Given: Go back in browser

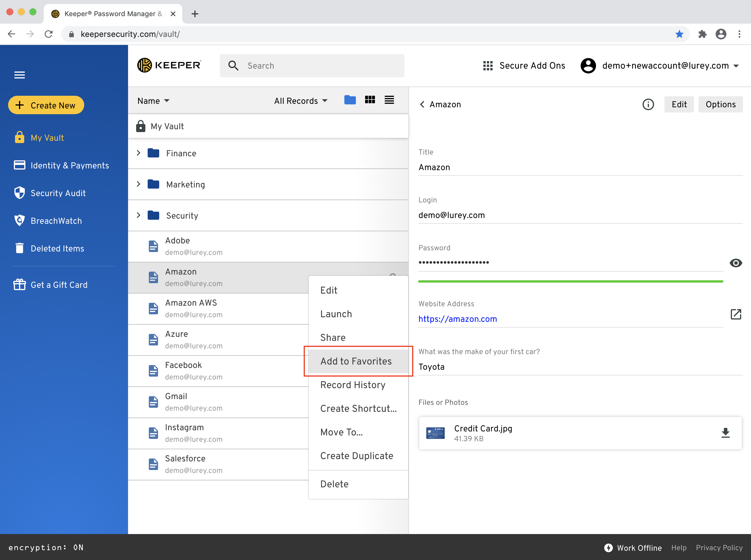Looking at the screenshot, I should 12,34.
